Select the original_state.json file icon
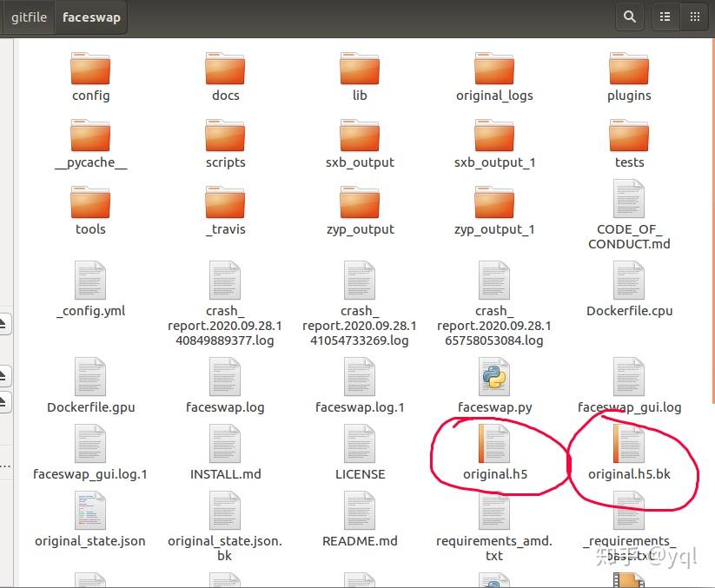Viewport: 715px width, 588px height. coord(90,511)
